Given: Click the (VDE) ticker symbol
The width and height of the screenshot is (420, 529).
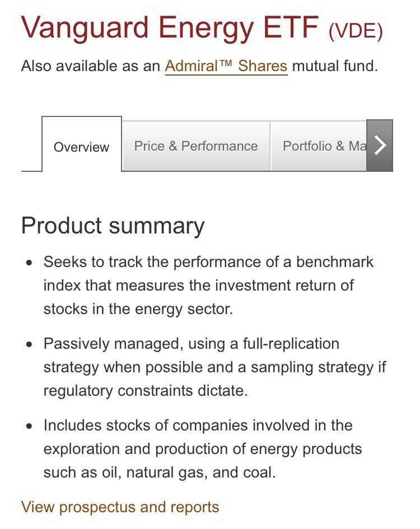Looking at the screenshot, I should 356,31.
